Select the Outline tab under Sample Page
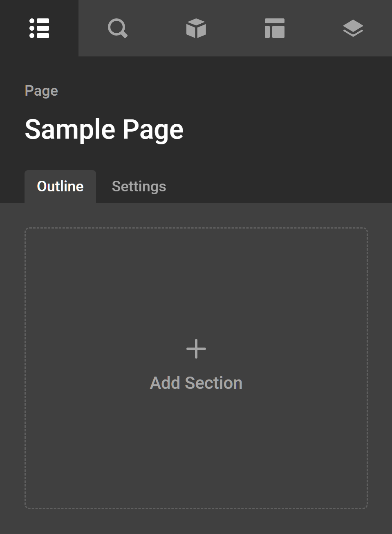The width and height of the screenshot is (392, 534). coord(60,186)
